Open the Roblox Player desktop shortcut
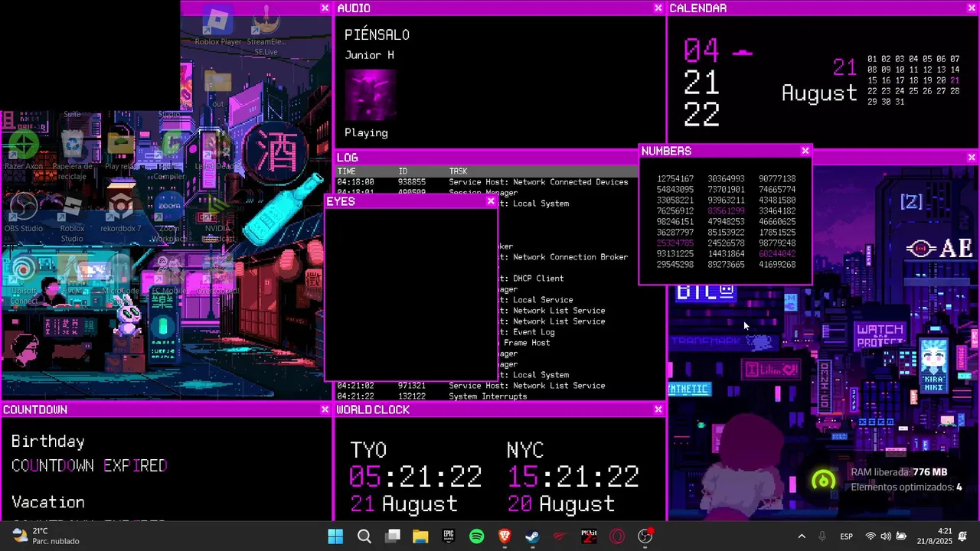Viewport: 980px width, 551px height. (217, 25)
